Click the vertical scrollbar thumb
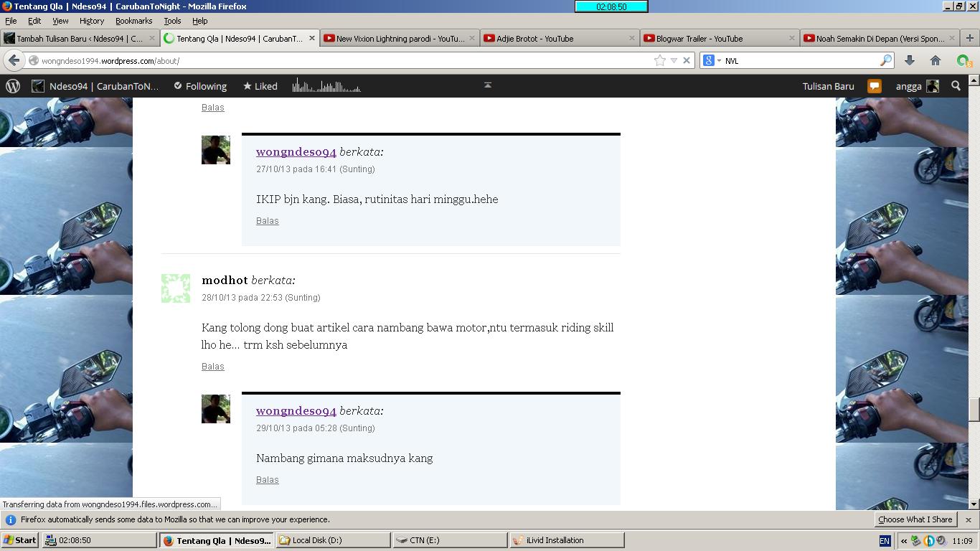 [x=974, y=410]
